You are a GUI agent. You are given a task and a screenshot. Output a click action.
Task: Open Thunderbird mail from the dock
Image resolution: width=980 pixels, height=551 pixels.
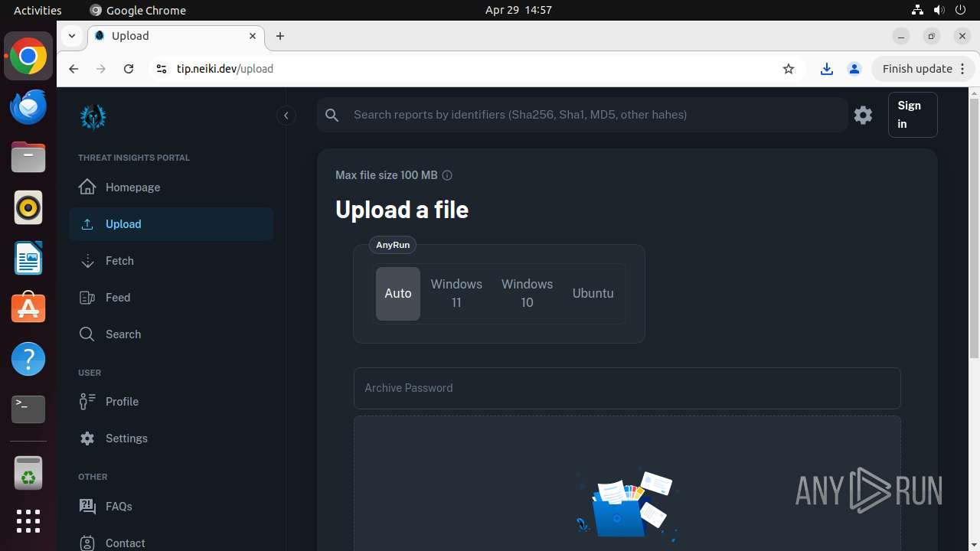[x=28, y=107]
